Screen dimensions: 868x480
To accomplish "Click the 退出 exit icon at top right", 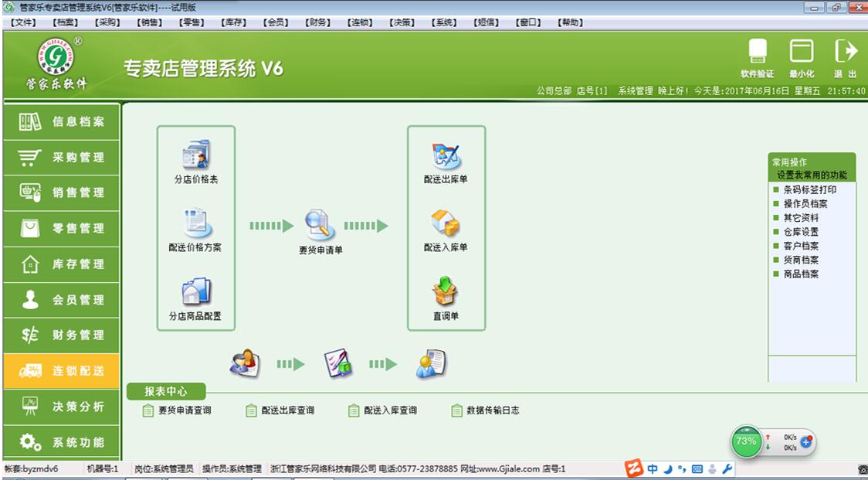I will click(845, 58).
